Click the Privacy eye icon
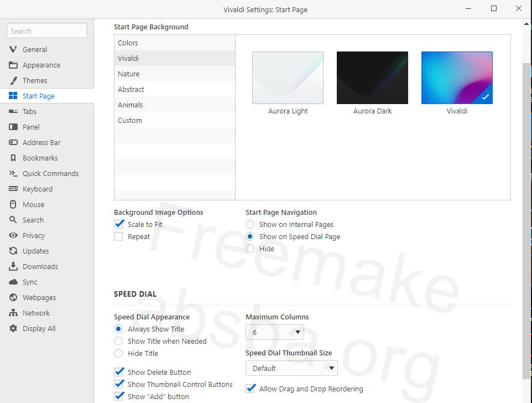Viewport: 532px width, 403px height. point(13,235)
